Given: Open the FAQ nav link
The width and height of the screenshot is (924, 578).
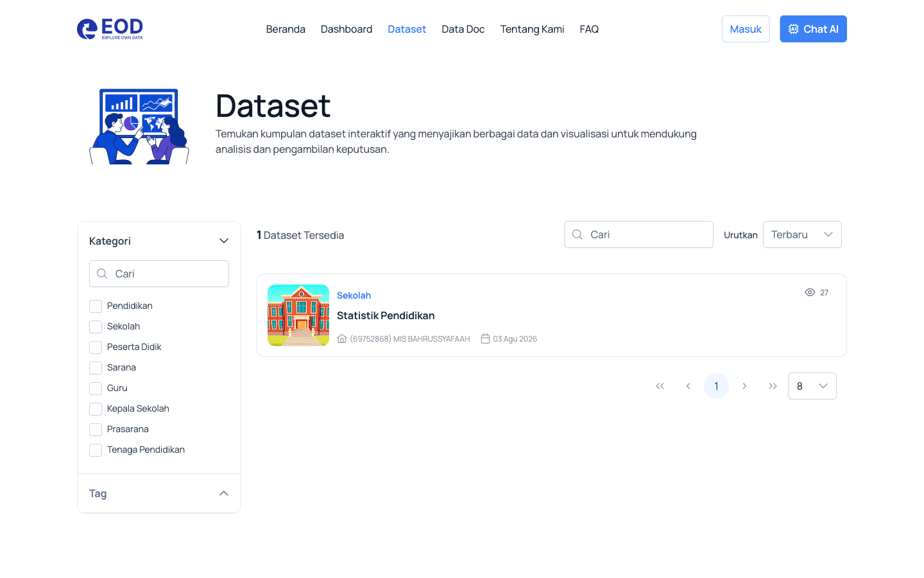Looking at the screenshot, I should [x=589, y=29].
